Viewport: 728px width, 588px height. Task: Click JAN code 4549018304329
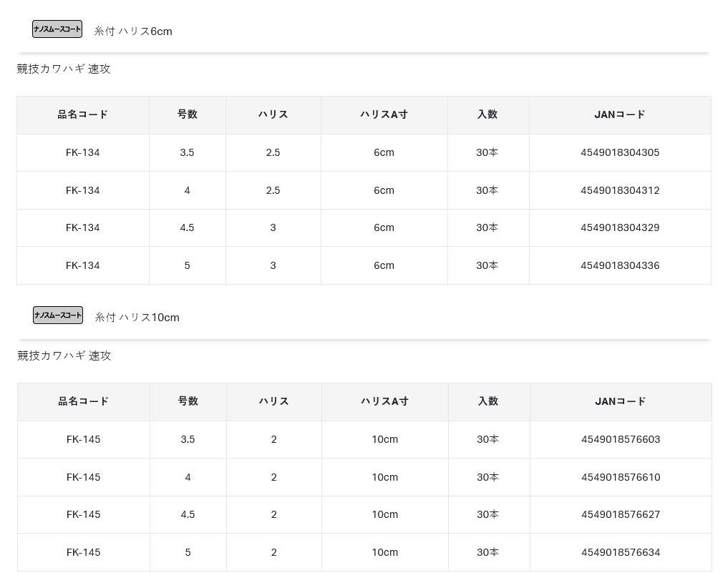pos(620,227)
